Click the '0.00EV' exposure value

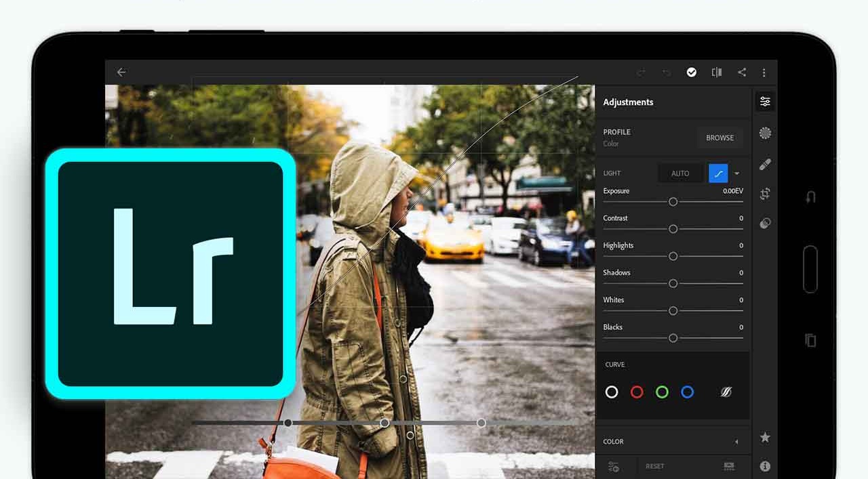pos(733,191)
